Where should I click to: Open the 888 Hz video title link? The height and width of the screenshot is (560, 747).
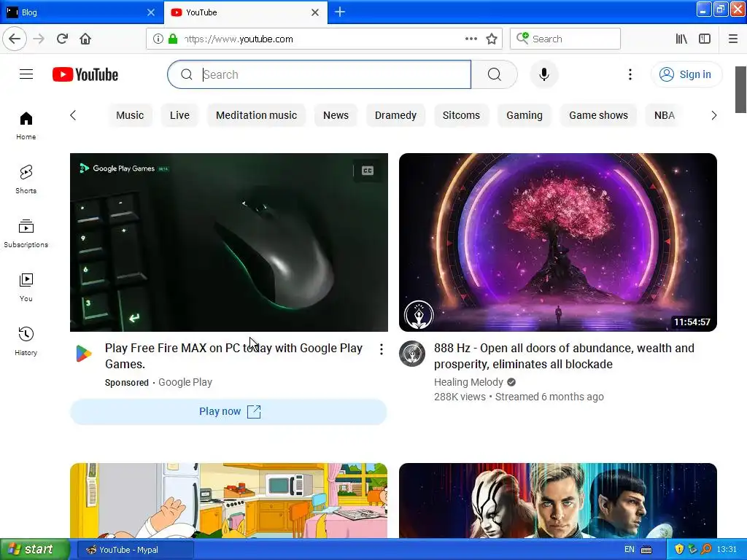pyautogui.click(x=564, y=356)
